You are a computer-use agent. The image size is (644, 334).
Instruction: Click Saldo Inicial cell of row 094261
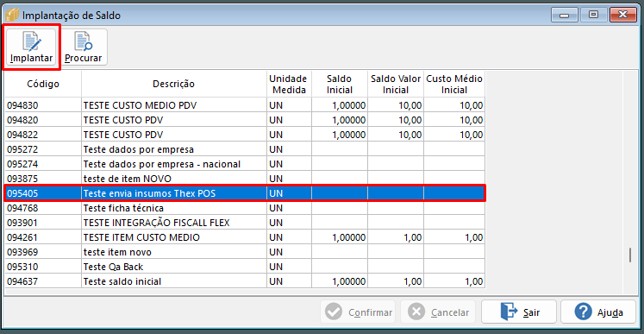340,237
